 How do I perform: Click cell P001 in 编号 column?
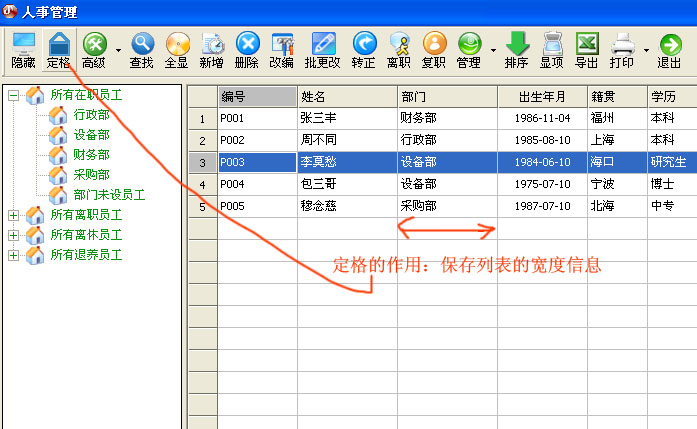click(x=257, y=119)
